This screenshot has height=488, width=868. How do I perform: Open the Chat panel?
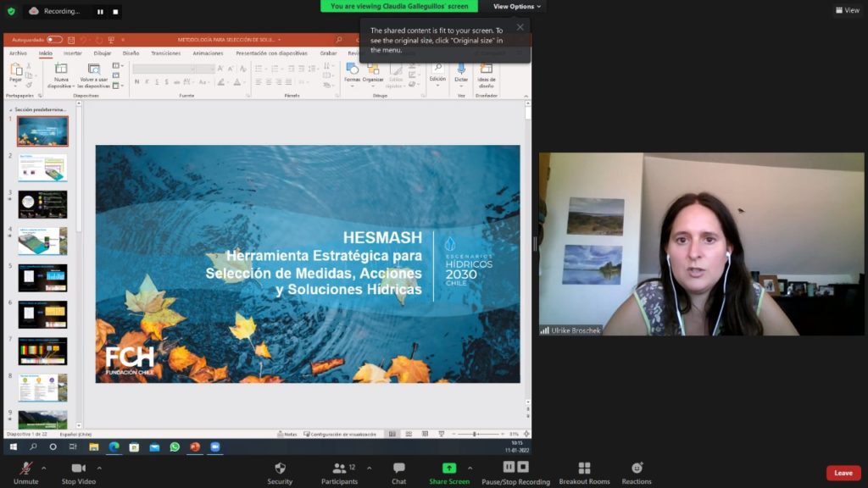[x=398, y=469]
